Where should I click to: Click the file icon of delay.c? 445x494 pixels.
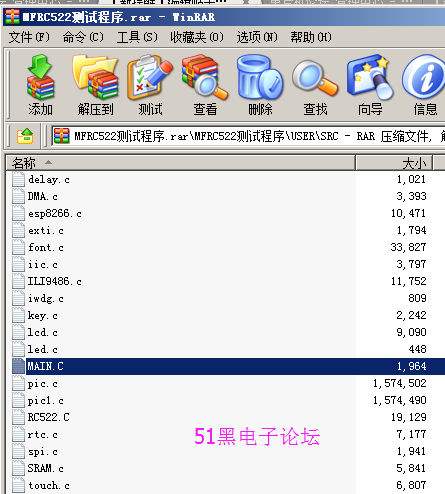[x=18, y=179]
